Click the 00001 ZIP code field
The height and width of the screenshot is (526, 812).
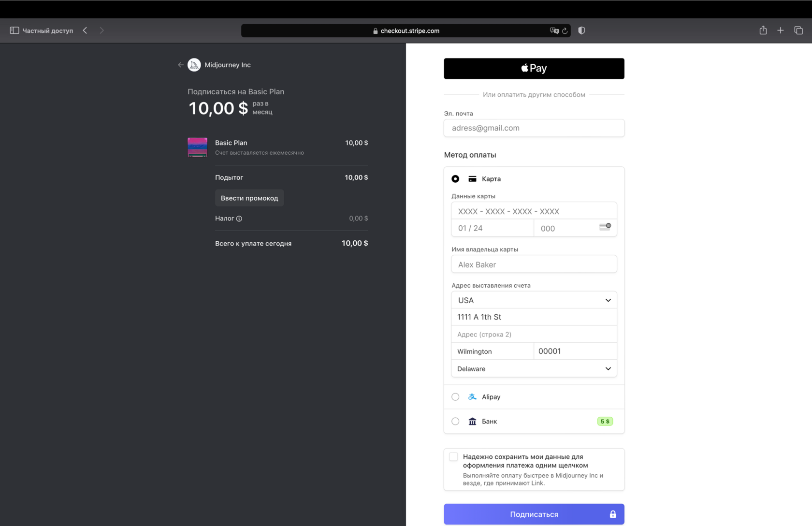pos(576,351)
